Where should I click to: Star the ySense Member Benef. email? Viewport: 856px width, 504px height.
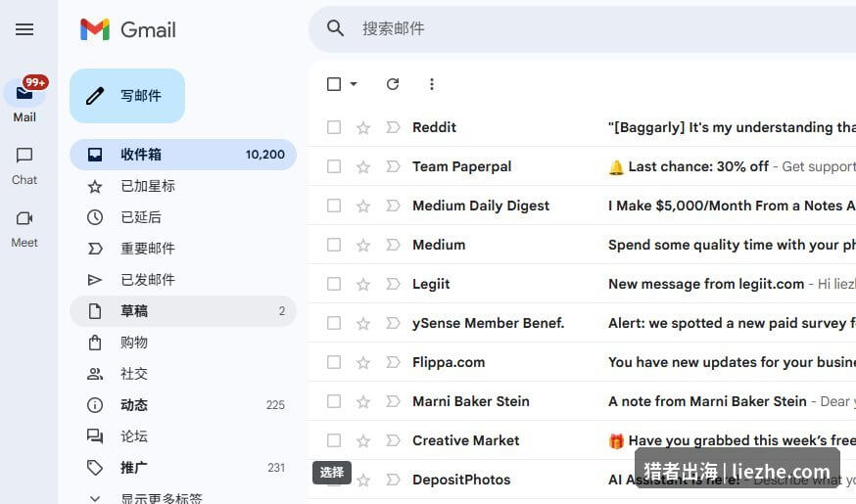[x=363, y=324]
